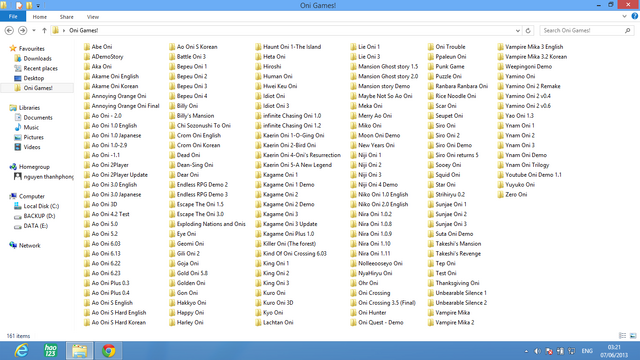Image resolution: width=640 pixels, height=360 pixels.
Task: Launch Google Chrome from the taskbar
Action: [x=109, y=351]
